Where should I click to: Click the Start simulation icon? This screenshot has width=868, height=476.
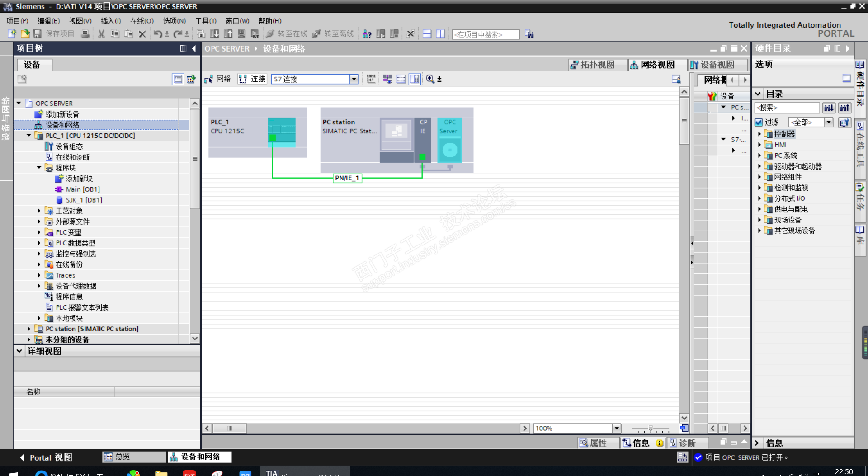pyautogui.click(x=242, y=34)
